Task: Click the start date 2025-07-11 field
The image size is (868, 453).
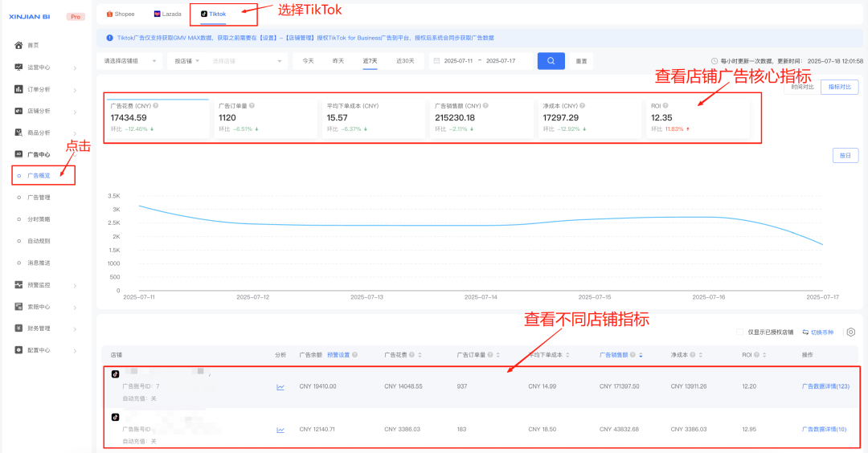Action: (458, 61)
